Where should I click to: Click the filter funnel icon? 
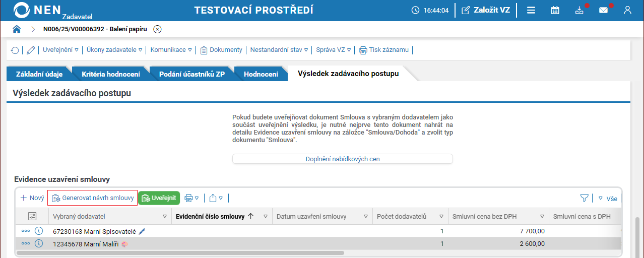point(585,198)
